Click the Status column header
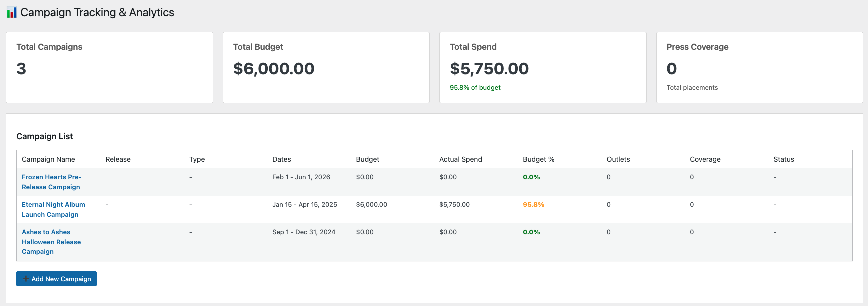Viewport: 868px width, 306px height. coord(783,159)
